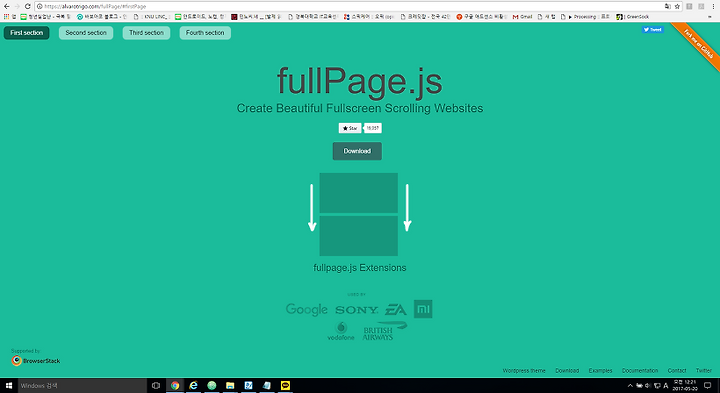Open the fullpage.js Extensions link

(360, 268)
